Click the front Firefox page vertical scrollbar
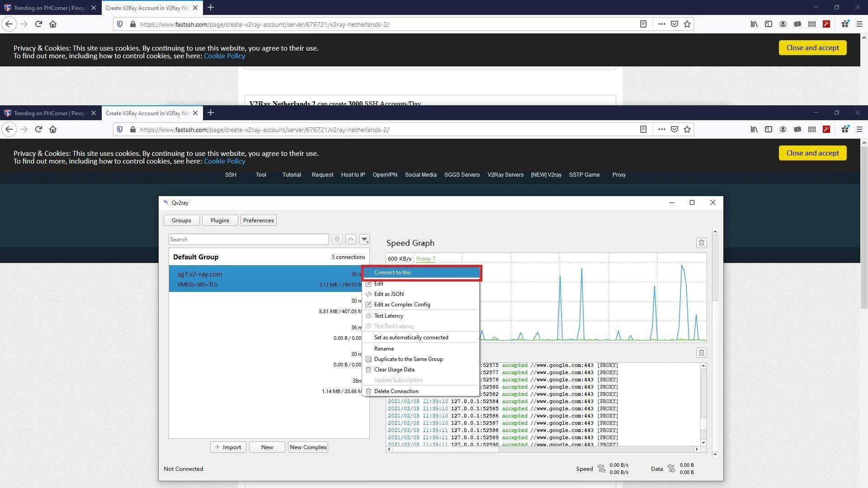Viewport: 868px width, 488px height. click(864, 227)
